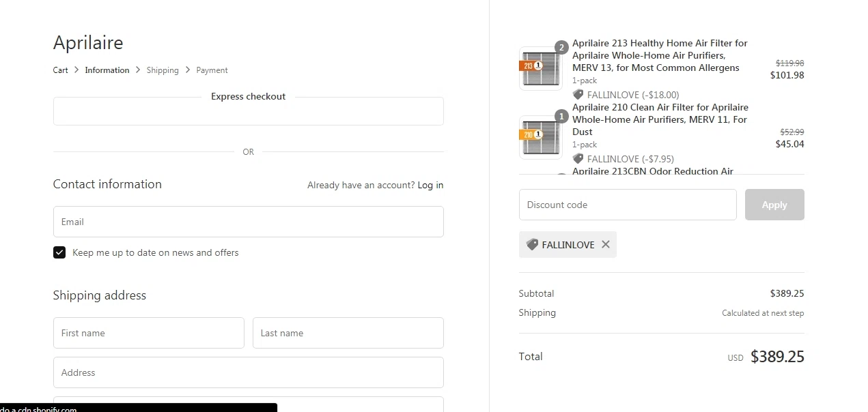Click tag icon beside FALLINLOVE (-$7.95)

pos(578,159)
